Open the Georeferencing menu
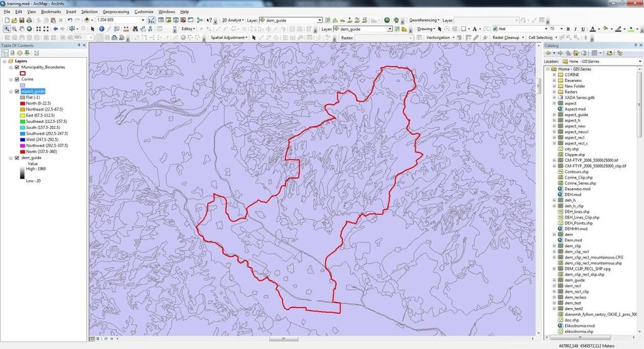 tap(425, 20)
